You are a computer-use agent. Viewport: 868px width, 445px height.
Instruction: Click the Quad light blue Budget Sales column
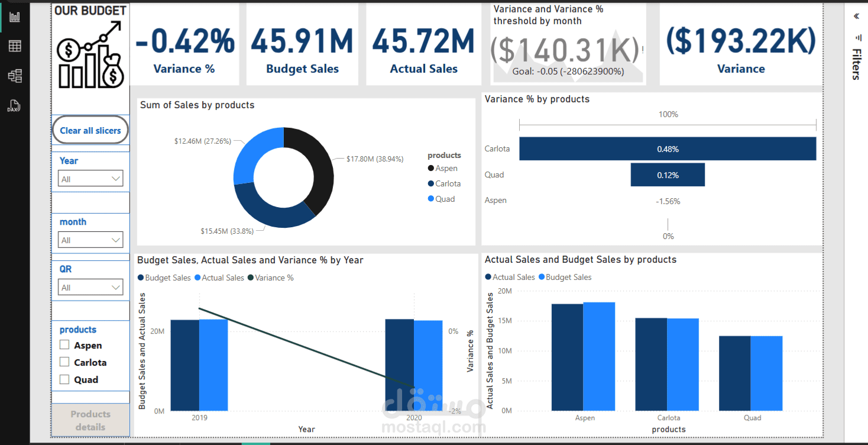767,373
